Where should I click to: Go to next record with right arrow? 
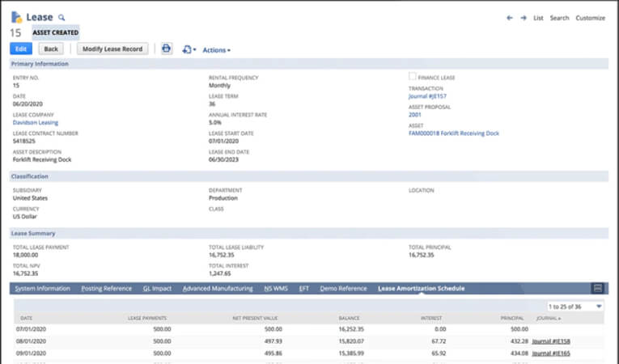pyautogui.click(x=523, y=18)
